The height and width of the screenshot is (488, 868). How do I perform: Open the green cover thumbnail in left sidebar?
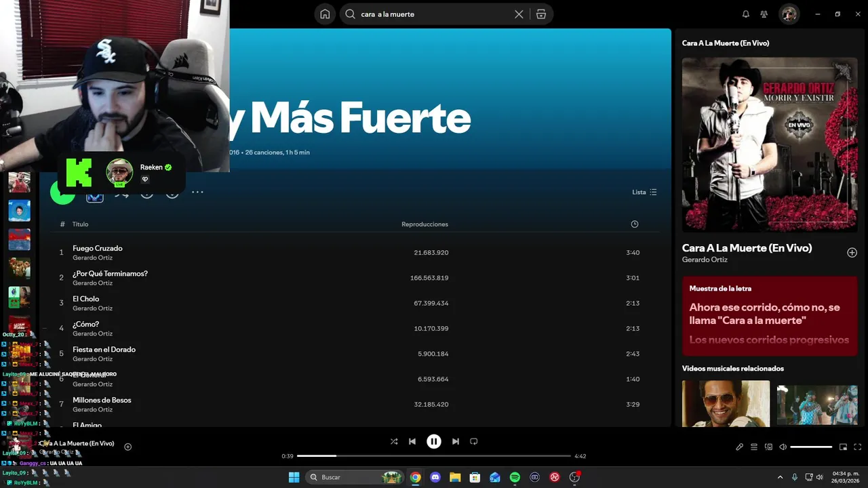pyautogui.click(x=19, y=297)
